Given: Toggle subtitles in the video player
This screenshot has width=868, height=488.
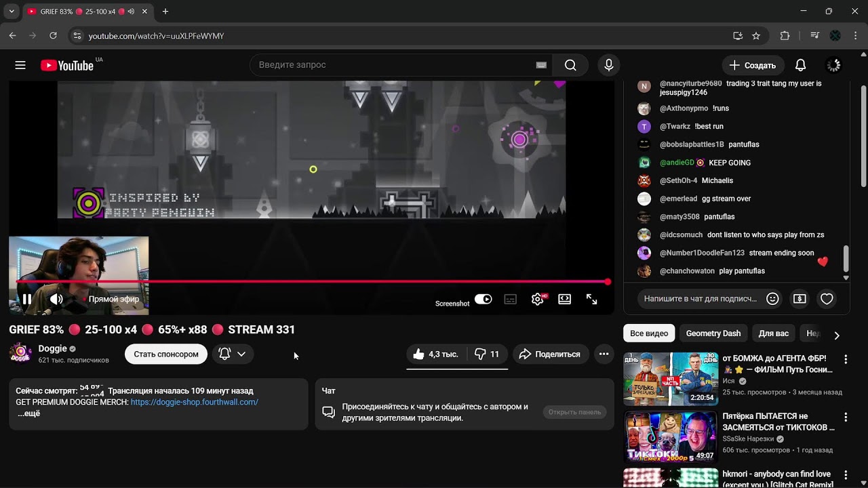Looking at the screenshot, I should click(x=511, y=299).
